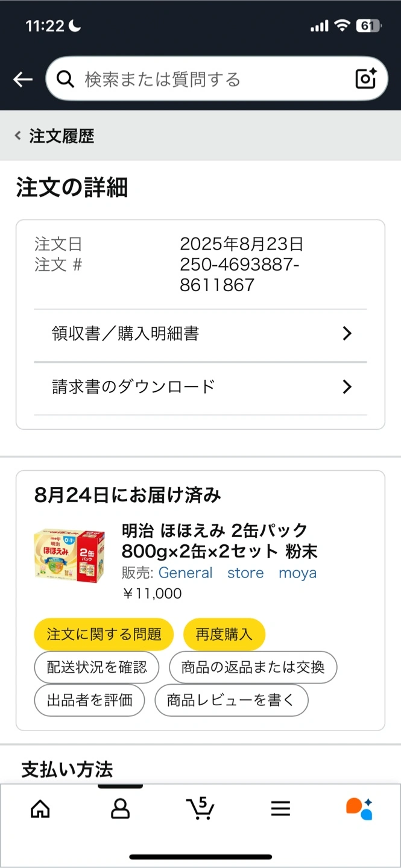The width and height of the screenshot is (401, 868).
Task: Open the account profile icon
Action: [121, 809]
